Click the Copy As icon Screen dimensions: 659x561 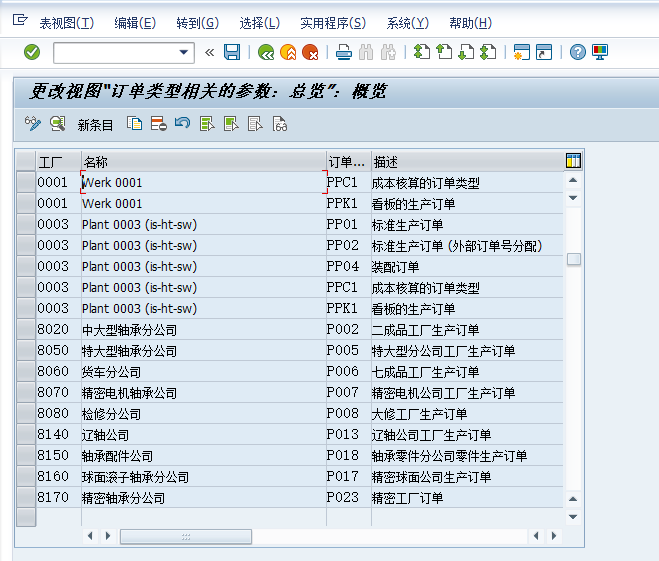(135, 124)
